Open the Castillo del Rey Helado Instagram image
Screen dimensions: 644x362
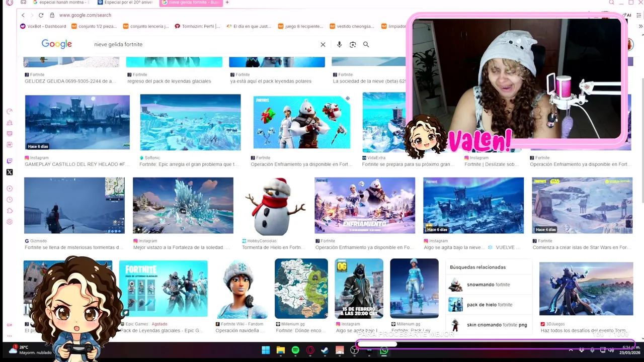(x=77, y=122)
